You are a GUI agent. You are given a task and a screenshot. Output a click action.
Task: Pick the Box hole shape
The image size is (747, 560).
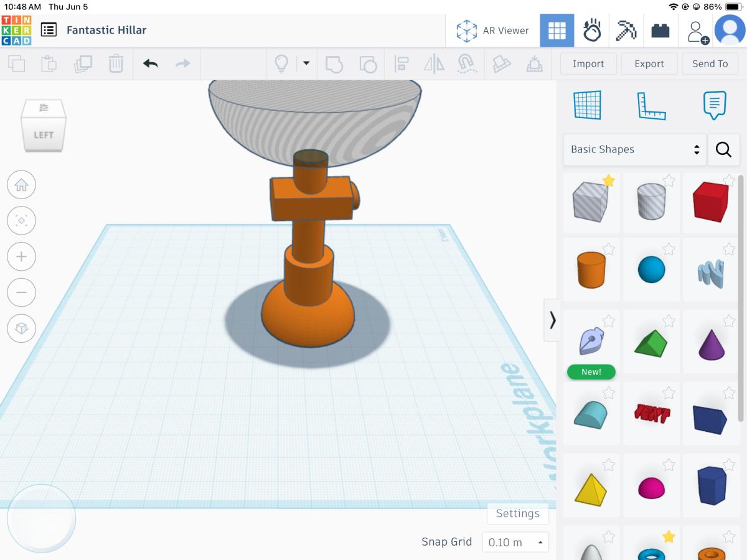(x=591, y=202)
